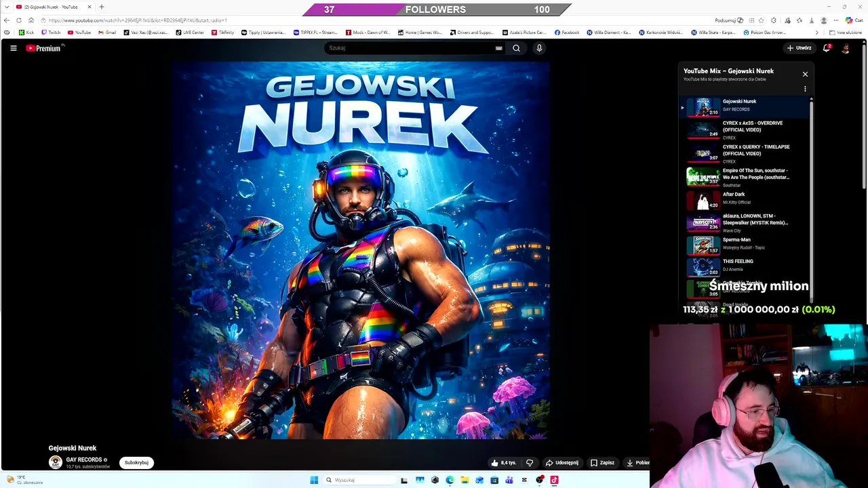Open the YouTube account avatar menu
Image resolution: width=868 pixels, height=488 pixels.
846,48
